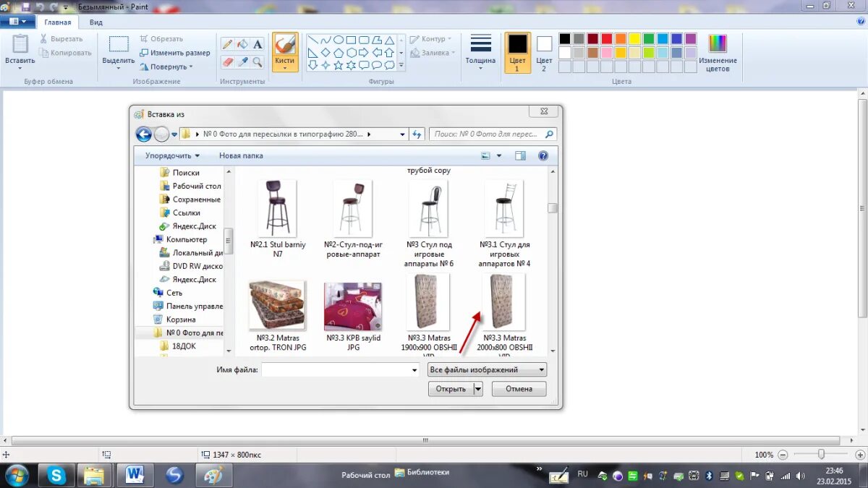Click the Отмена button

(519, 389)
